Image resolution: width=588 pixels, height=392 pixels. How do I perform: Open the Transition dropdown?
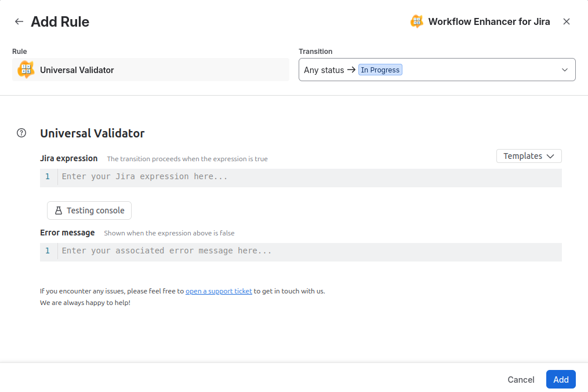pos(437,70)
